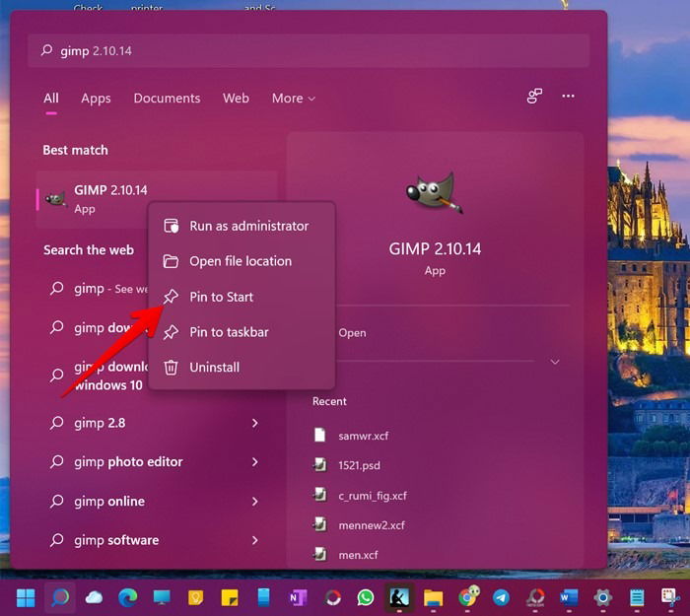This screenshot has height=616, width=690.
Task: Click the trash icon for Uninstall
Action: pyautogui.click(x=171, y=368)
